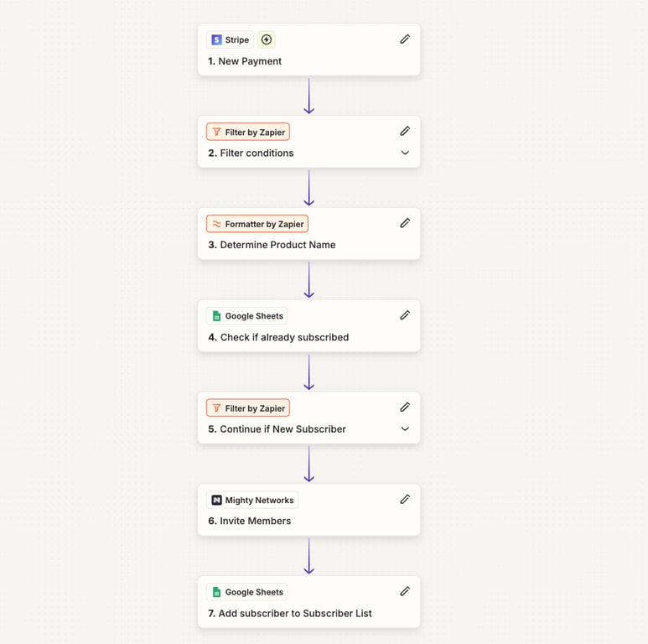The height and width of the screenshot is (644, 648).
Task: Click the Stripe app badge in step 1
Action: [x=230, y=39]
